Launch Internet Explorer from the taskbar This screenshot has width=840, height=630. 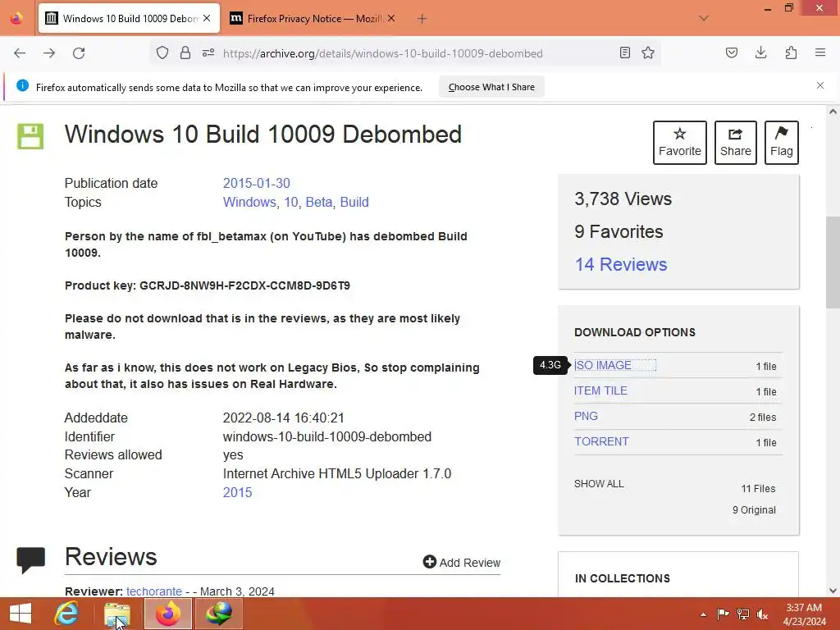(66, 614)
